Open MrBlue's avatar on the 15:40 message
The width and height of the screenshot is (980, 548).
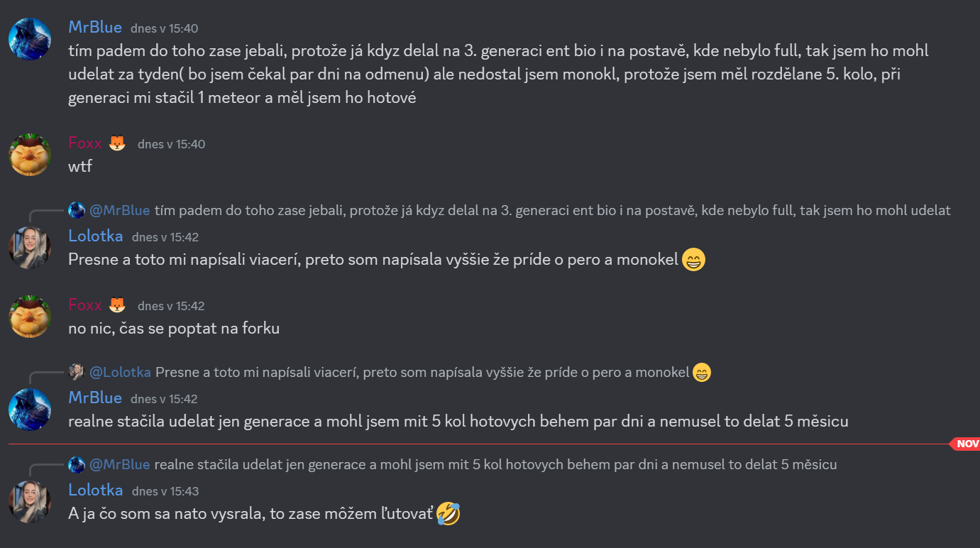[29, 39]
